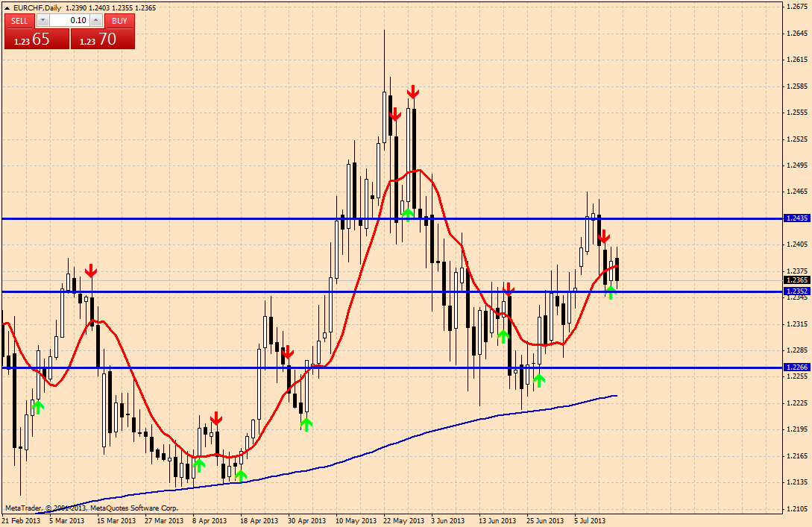This screenshot has width=812, height=527.
Task: Click the 25 Jun 2013 date label
Action: pyautogui.click(x=545, y=520)
